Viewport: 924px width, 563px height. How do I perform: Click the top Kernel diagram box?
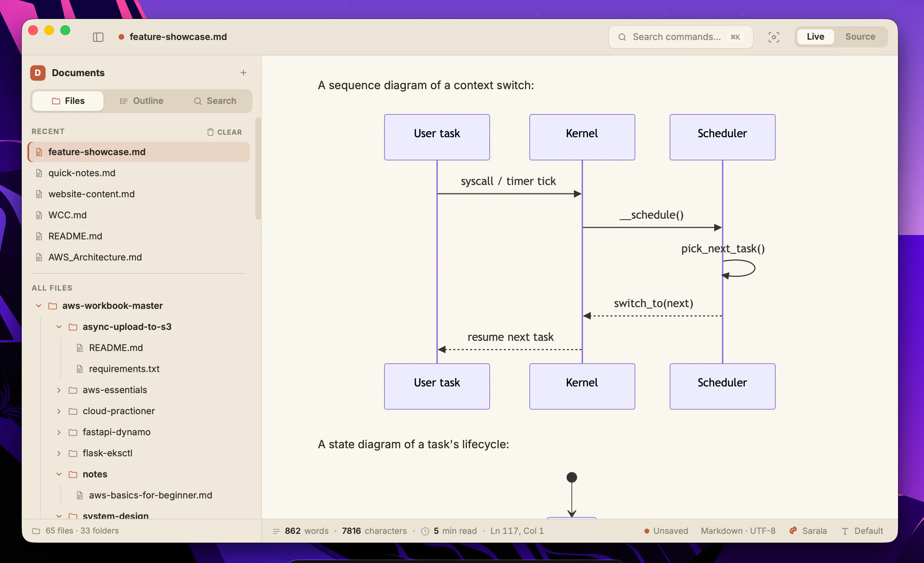pyautogui.click(x=582, y=137)
